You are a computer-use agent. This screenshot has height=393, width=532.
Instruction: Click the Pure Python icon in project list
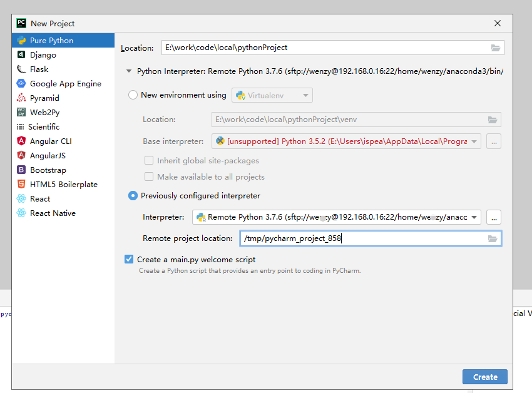(x=21, y=41)
